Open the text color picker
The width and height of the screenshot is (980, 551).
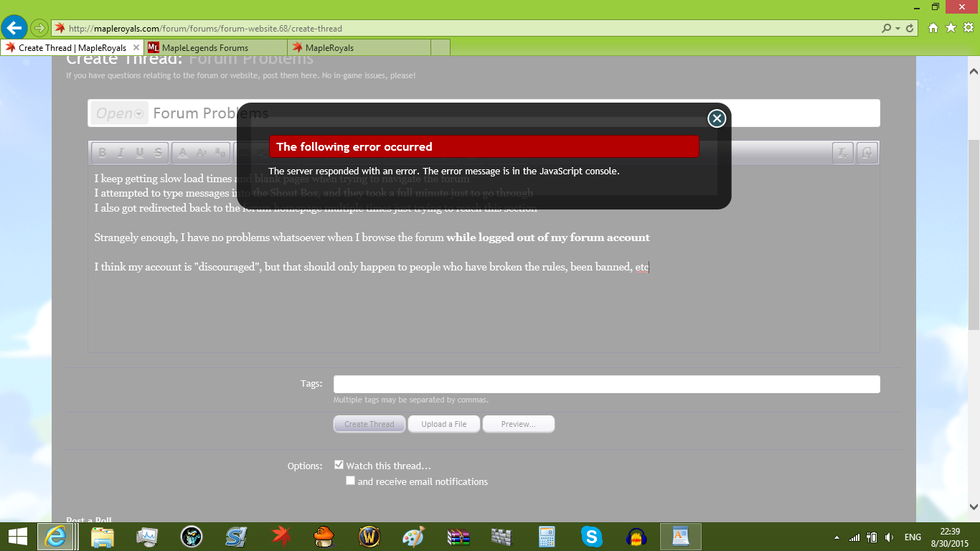(182, 152)
